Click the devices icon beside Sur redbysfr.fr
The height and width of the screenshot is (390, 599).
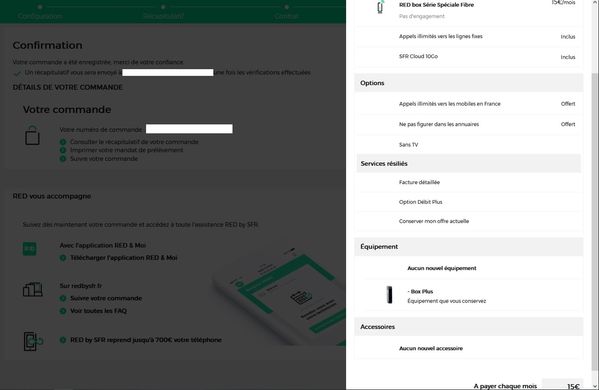tap(32, 290)
